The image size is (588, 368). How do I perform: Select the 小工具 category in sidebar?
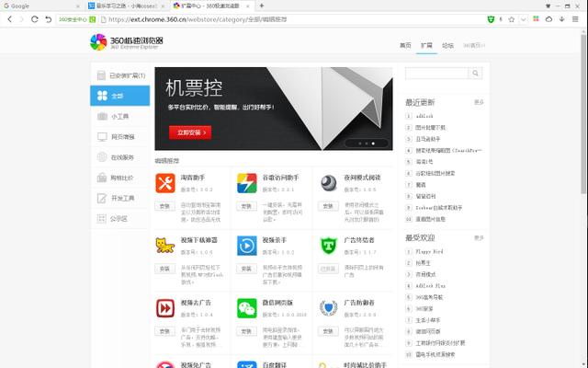click(x=120, y=117)
